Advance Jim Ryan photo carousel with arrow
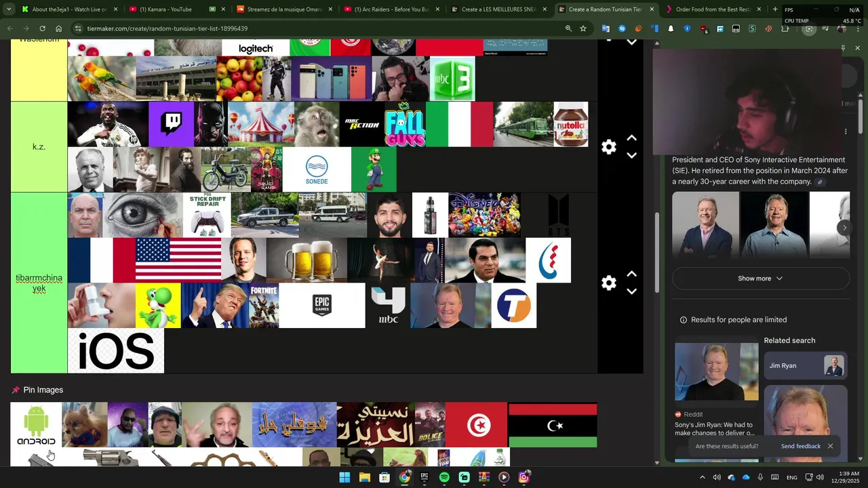Image resolution: width=868 pixels, height=488 pixels. coord(844,228)
